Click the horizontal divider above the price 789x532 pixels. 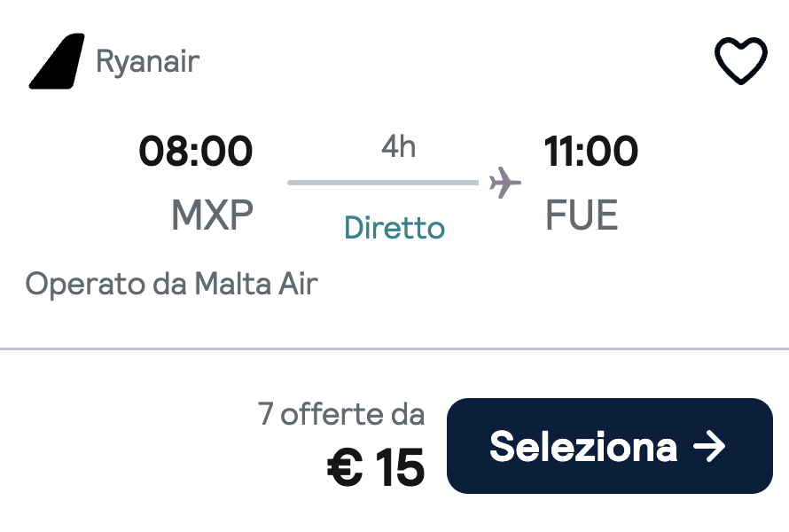[x=394, y=349]
